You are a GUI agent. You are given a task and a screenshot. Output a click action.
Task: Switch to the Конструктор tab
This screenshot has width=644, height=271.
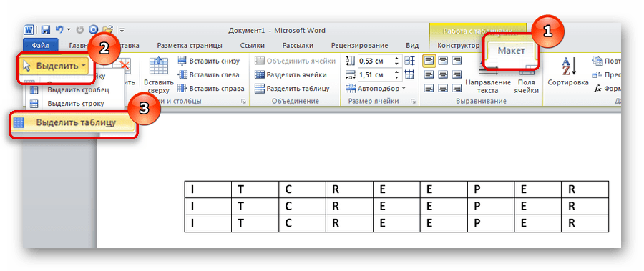(459, 46)
